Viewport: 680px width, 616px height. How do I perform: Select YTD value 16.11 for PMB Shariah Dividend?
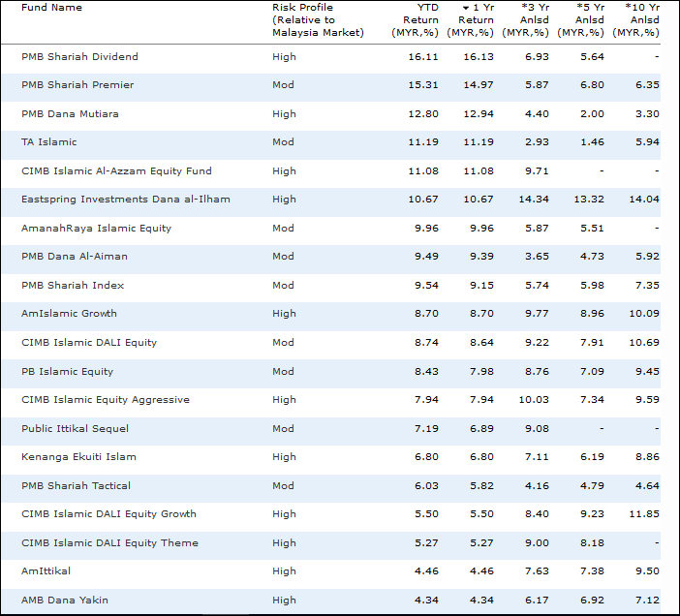[x=423, y=57]
